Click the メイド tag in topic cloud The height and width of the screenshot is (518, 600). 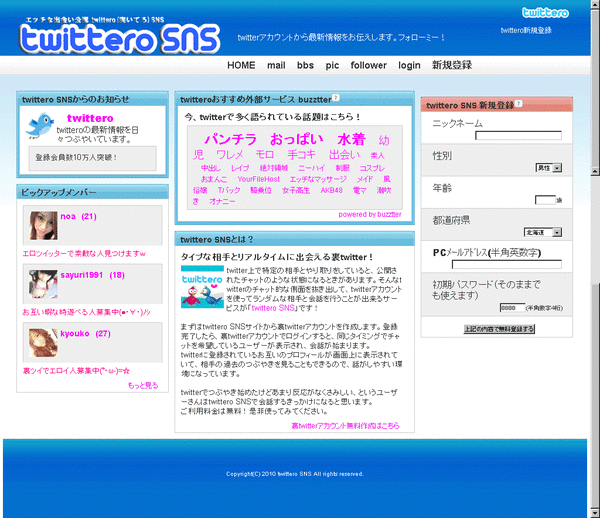tap(365, 179)
